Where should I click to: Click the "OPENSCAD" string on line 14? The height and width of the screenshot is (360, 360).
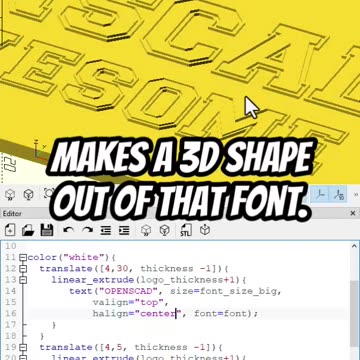point(130,291)
